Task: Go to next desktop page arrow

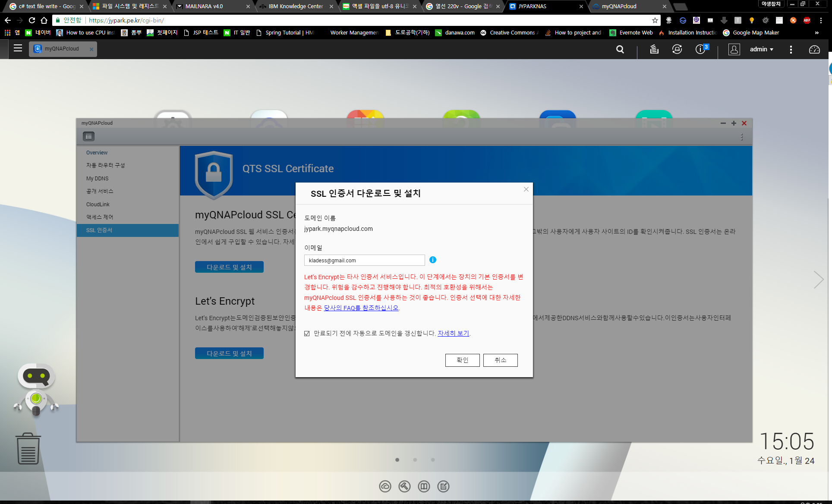Action: pos(818,280)
